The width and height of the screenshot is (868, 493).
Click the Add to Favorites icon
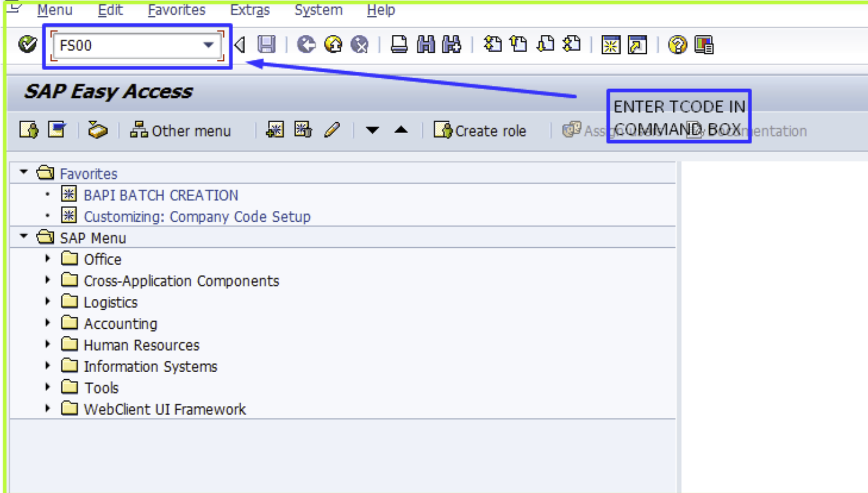pos(274,131)
